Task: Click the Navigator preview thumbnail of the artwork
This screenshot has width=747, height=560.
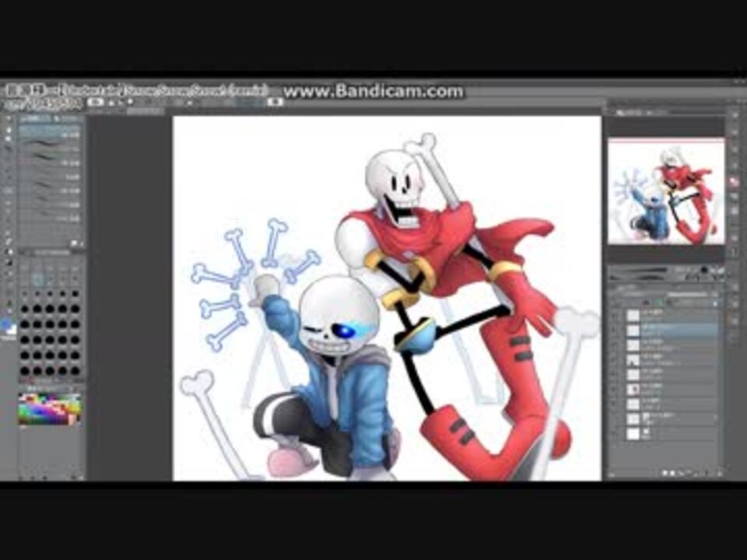Action: click(666, 192)
